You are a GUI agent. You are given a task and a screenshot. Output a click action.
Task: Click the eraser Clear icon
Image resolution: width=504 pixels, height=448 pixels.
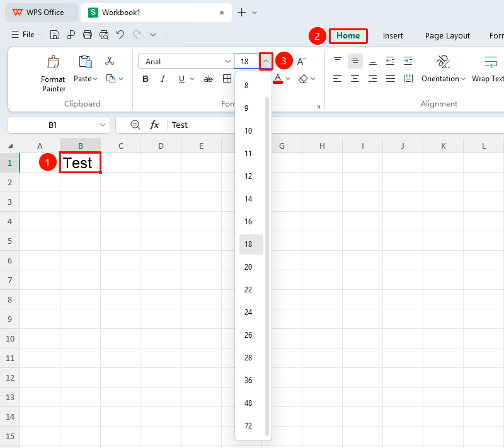(303, 79)
